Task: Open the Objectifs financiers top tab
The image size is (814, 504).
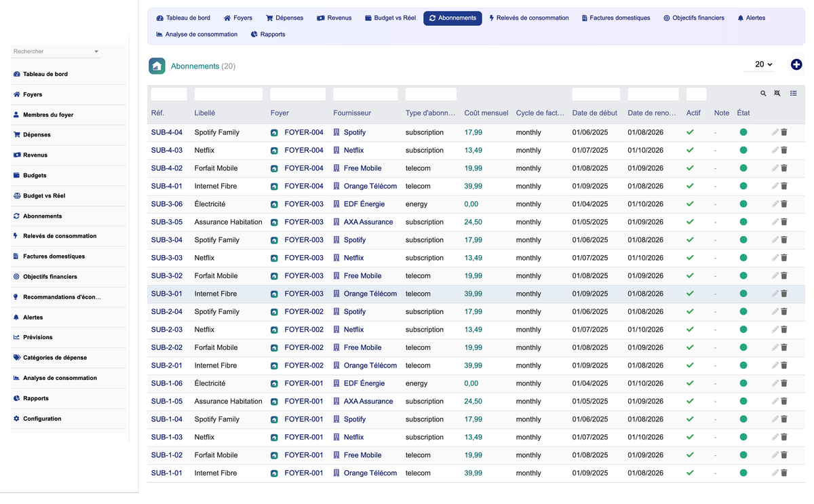Action: (x=694, y=18)
